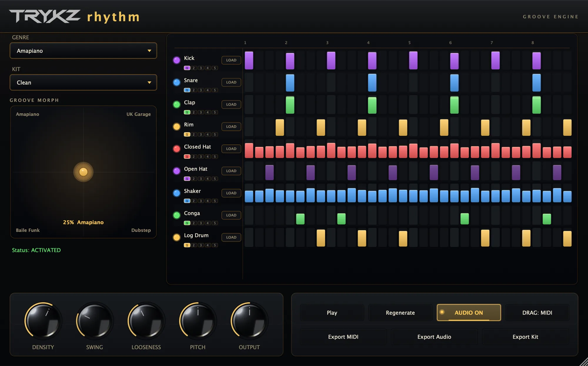Click the TRYKZ rhythm logo
588x366 pixels.
(x=74, y=16)
